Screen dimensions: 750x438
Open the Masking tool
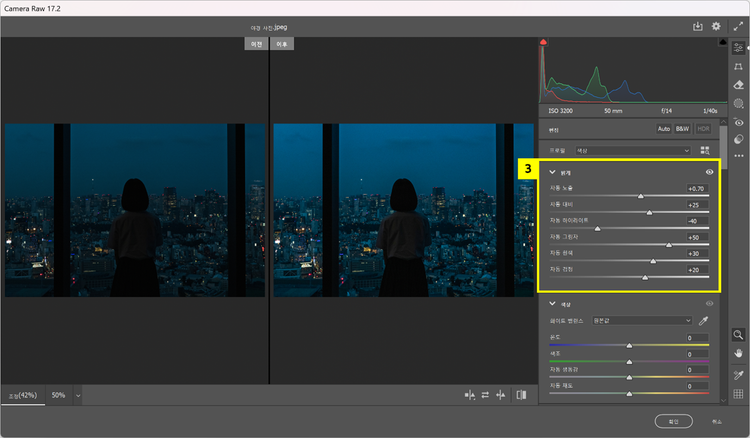[x=739, y=103]
